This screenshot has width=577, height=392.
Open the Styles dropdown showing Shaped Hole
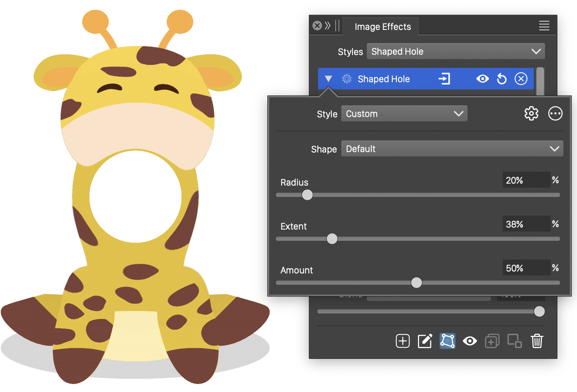tap(456, 51)
